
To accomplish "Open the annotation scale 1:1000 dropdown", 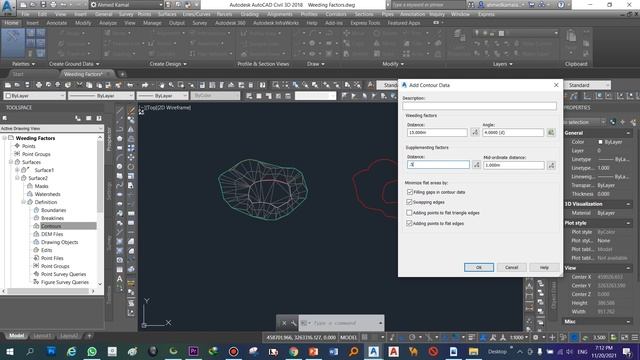I will (519, 338).
